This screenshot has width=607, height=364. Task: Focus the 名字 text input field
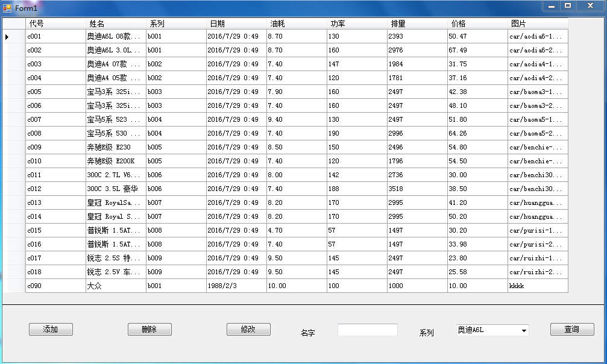pos(367,330)
